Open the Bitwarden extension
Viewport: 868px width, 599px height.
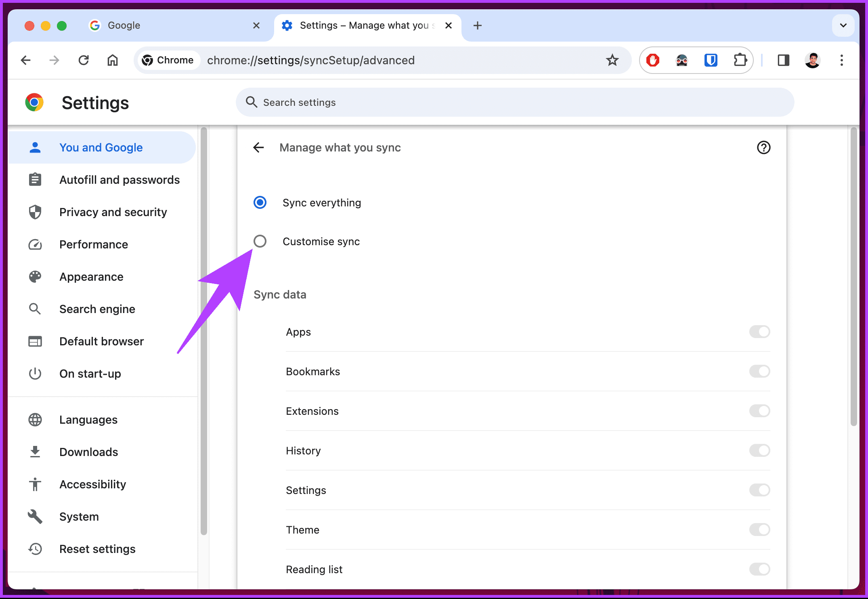(x=711, y=60)
